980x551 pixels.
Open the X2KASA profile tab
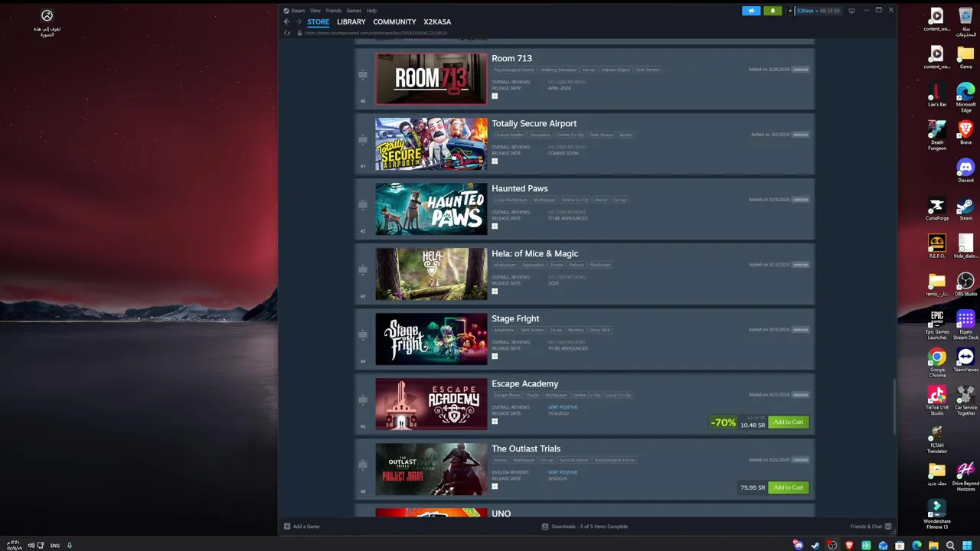point(437,22)
